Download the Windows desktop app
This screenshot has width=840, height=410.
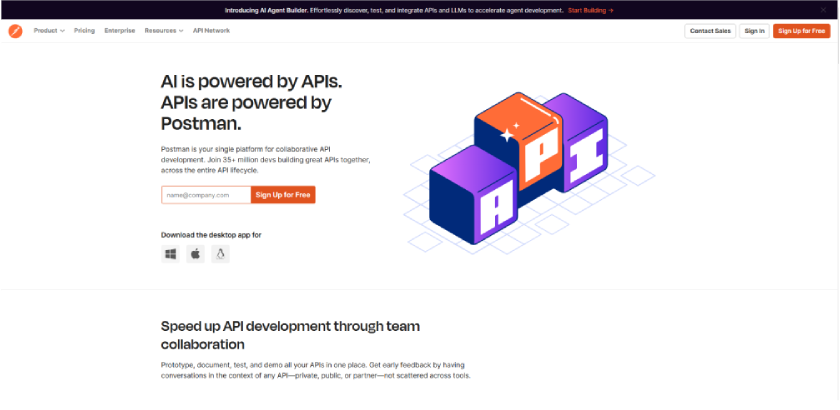click(170, 254)
